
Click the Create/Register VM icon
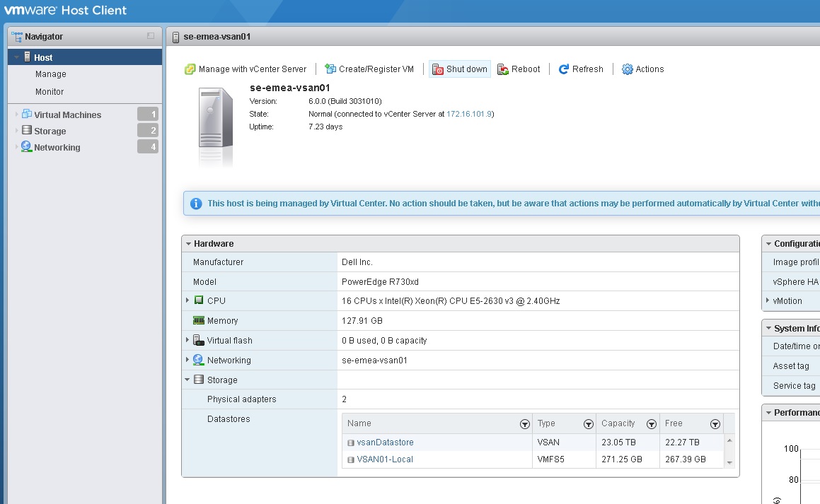(x=330, y=69)
